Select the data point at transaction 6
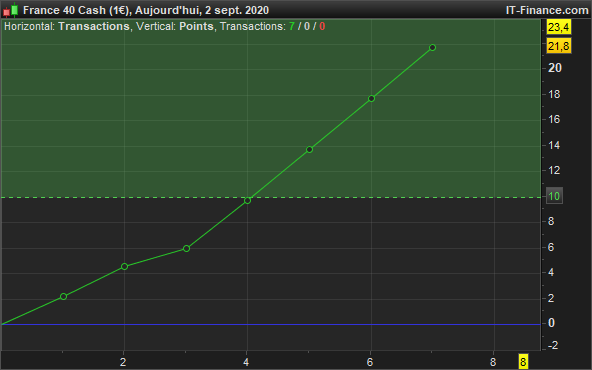Viewport: 592px width, 370px height. tap(371, 99)
